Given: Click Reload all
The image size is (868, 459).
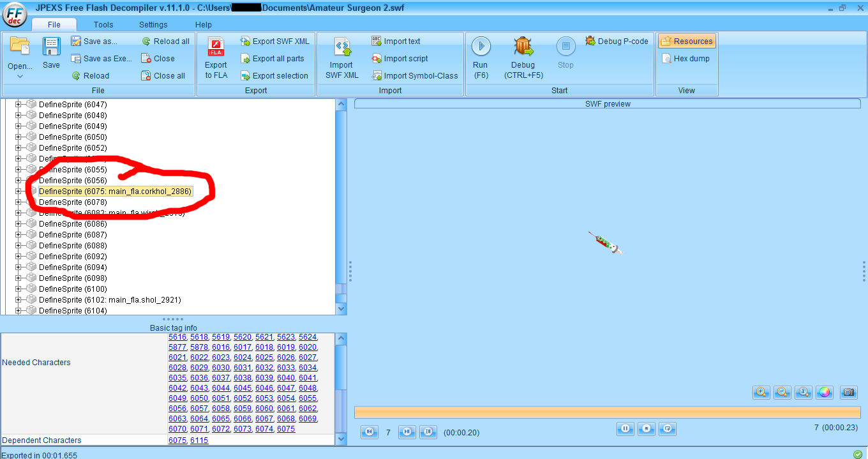Looking at the screenshot, I should [x=165, y=41].
